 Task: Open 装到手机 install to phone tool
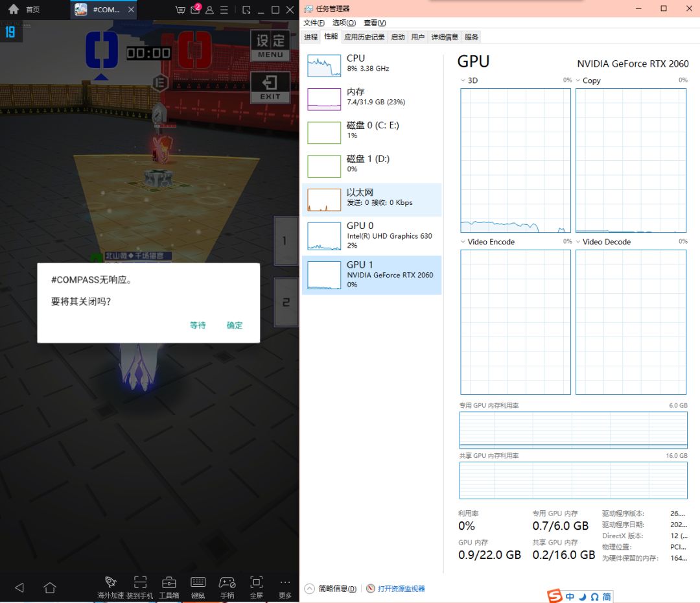pyautogui.click(x=140, y=587)
